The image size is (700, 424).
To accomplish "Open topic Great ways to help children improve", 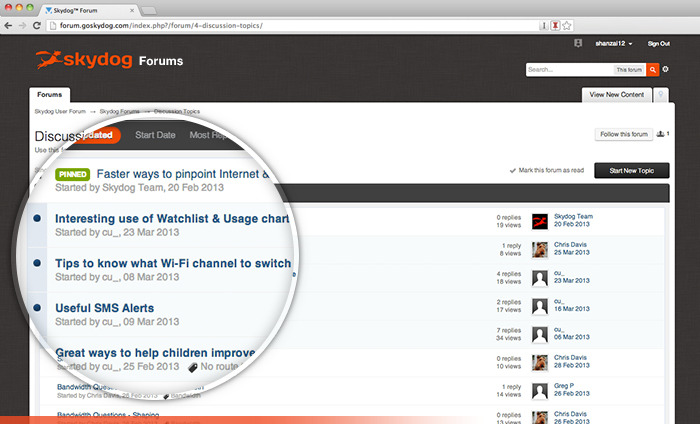I will (155, 353).
